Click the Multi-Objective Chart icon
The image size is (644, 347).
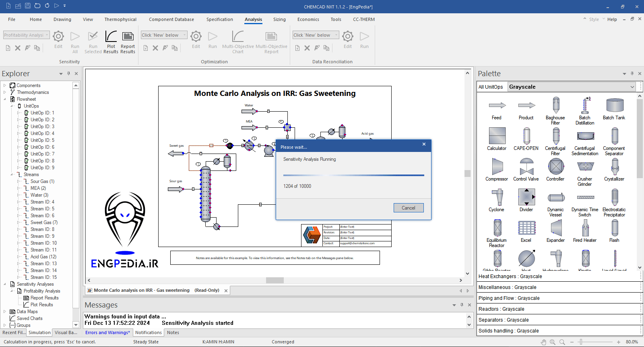coord(238,42)
